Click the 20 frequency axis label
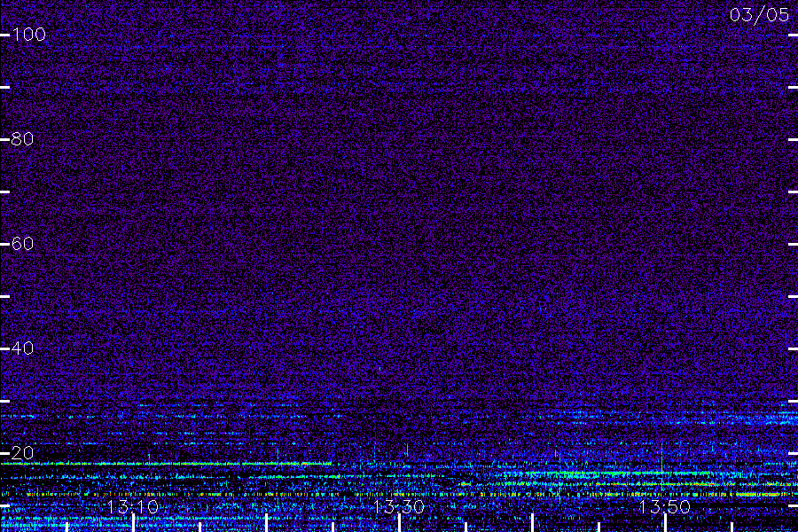The width and height of the screenshot is (798, 532). pos(22,452)
